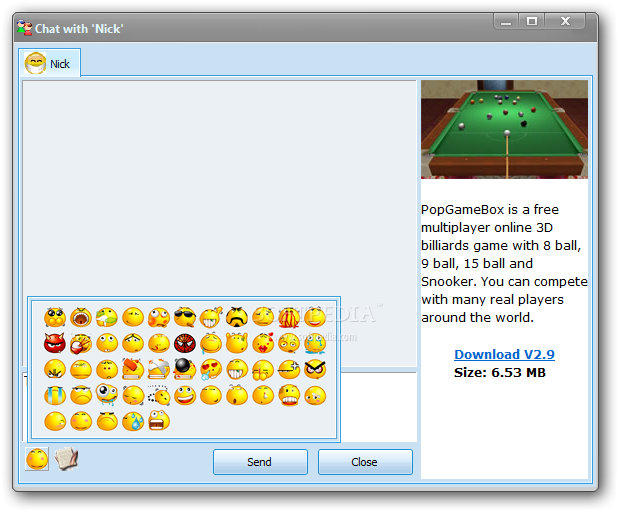Image resolution: width=619 pixels, height=512 pixels.
Task: Choose the sunglasses emoticon
Action: 184,317
